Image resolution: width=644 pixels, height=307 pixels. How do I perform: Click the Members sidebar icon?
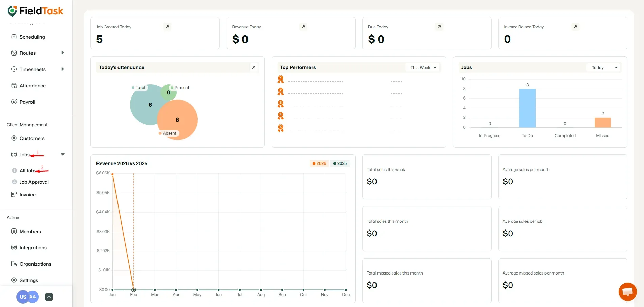click(14, 231)
